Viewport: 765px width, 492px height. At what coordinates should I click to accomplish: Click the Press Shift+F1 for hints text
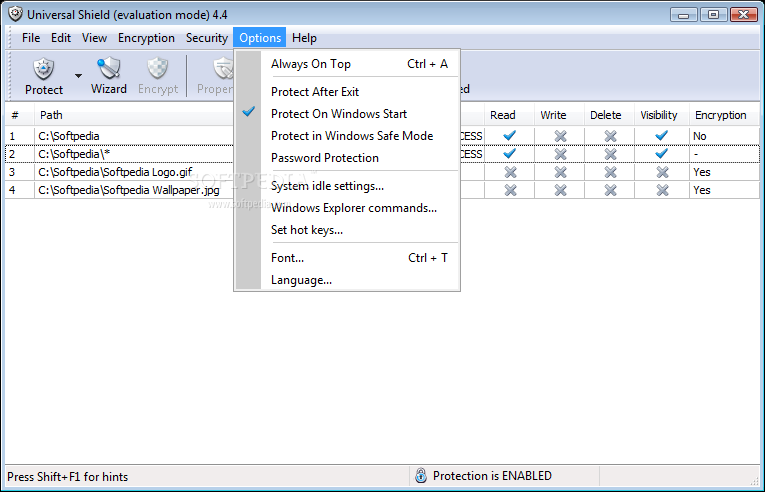point(67,477)
